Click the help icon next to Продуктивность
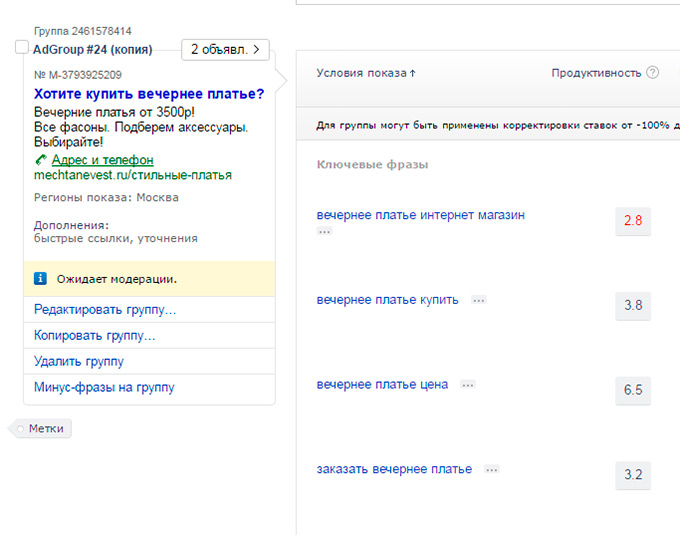This screenshot has width=680, height=535. click(653, 73)
